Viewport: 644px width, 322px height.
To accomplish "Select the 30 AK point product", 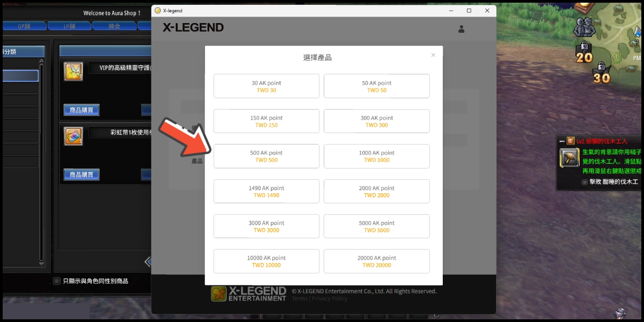I will pyautogui.click(x=266, y=86).
